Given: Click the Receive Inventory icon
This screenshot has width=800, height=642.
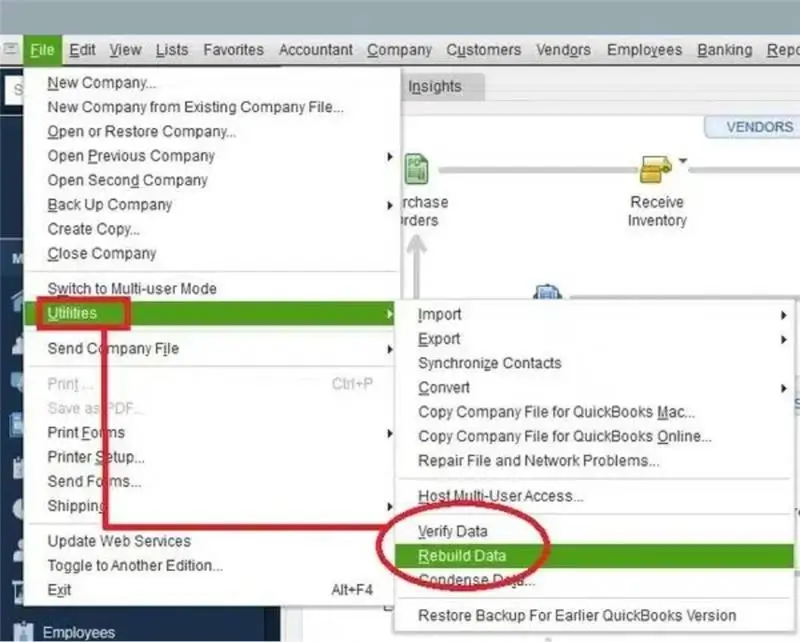Looking at the screenshot, I should pyautogui.click(x=656, y=169).
